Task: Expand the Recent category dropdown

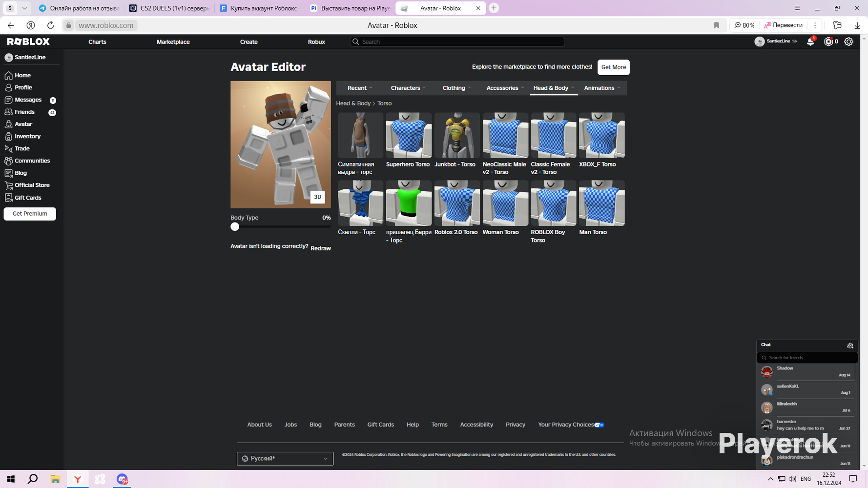Action: [x=360, y=88]
